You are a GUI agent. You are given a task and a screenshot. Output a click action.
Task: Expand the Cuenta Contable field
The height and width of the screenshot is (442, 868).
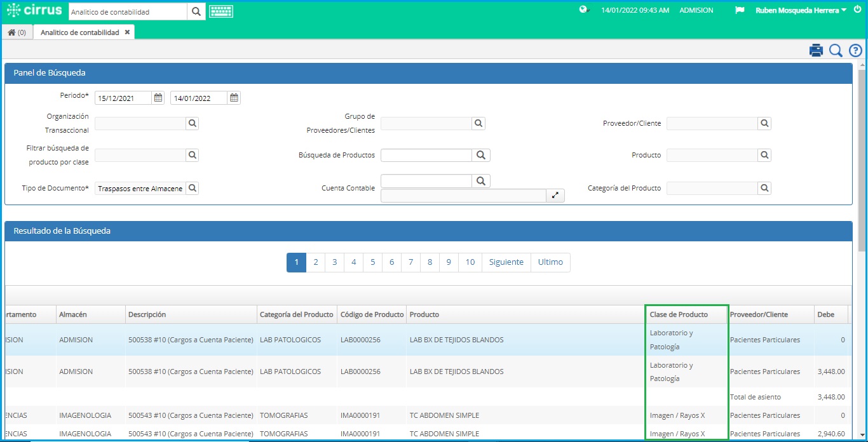pyautogui.click(x=555, y=196)
